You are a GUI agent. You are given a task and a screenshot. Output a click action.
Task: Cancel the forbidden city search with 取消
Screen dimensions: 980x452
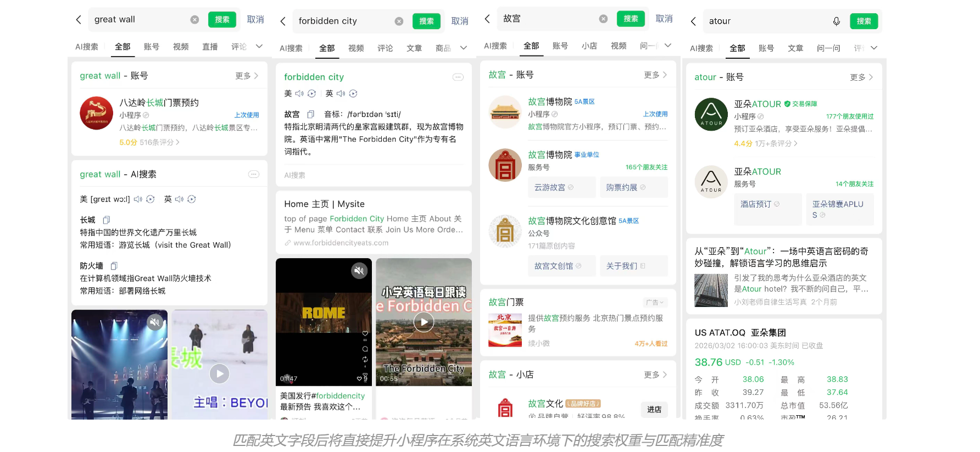point(460,21)
